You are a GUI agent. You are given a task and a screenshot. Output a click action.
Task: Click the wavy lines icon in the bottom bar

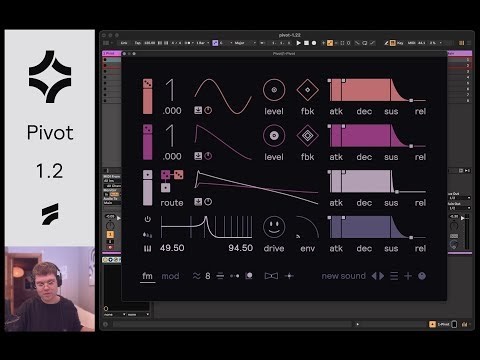pyautogui.click(x=197, y=276)
